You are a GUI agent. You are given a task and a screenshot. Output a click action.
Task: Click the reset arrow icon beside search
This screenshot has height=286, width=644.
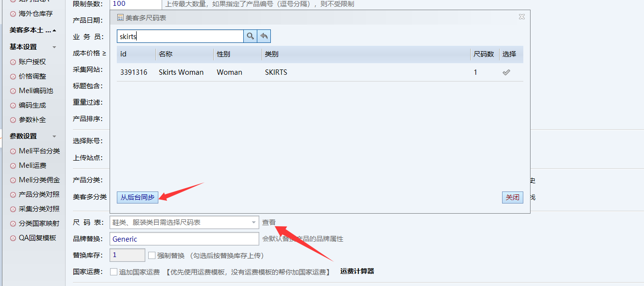tap(264, 36)
